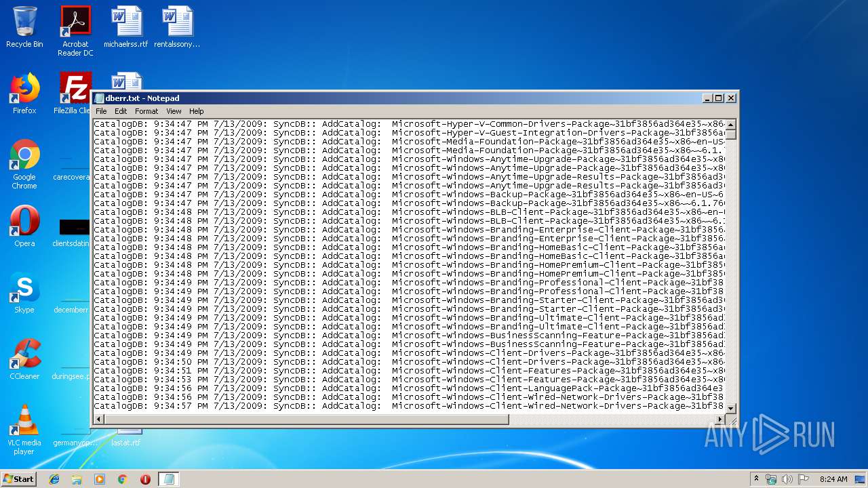This screenshot has width=868, height=488.
Task: Launch Firefox from the desktop
Action: 24,94
